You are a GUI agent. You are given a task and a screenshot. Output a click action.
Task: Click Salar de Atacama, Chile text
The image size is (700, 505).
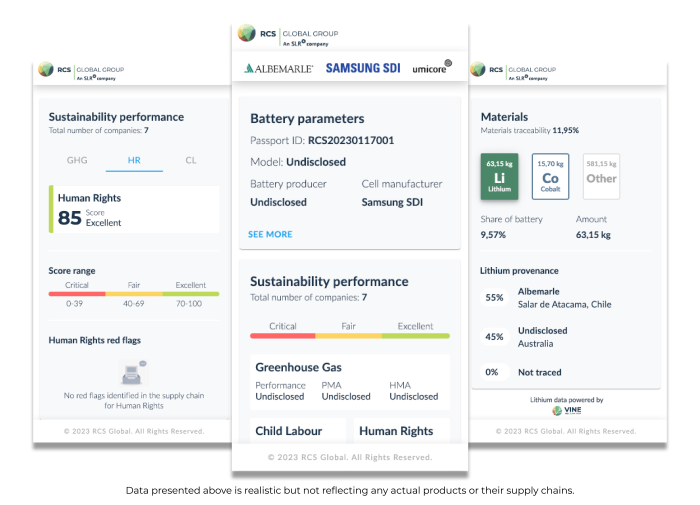pos(564,305)
